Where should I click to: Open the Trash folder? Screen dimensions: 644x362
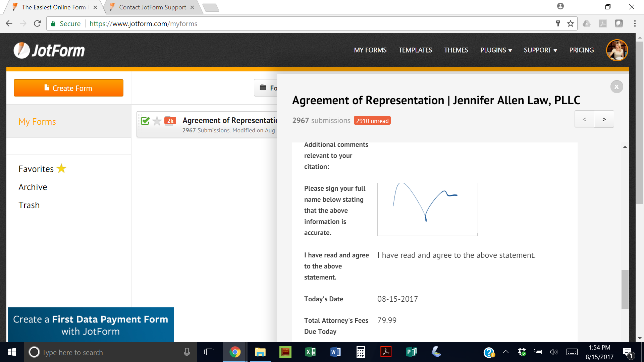[x=29, y=205]
